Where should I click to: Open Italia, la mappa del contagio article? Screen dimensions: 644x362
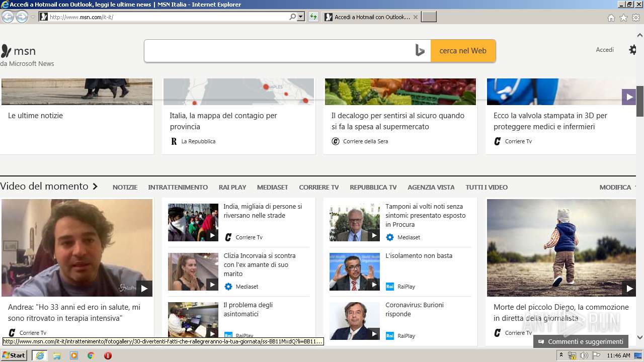[223, 121]
